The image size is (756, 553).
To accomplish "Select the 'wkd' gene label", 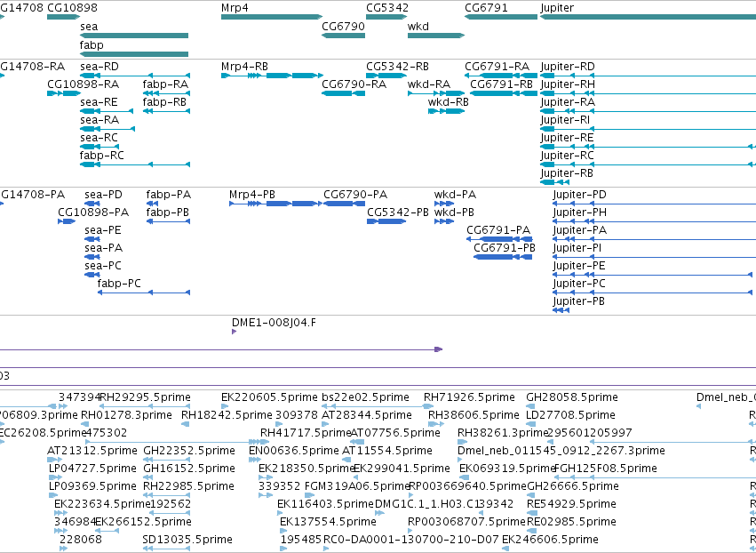I will point(418,27).
